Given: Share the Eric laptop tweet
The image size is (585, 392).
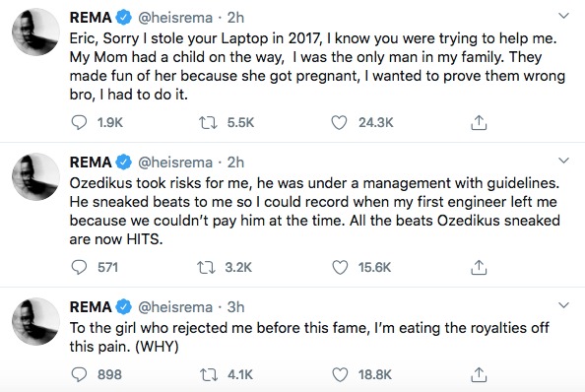Looking at the screenshot, I should click(479, 122).
